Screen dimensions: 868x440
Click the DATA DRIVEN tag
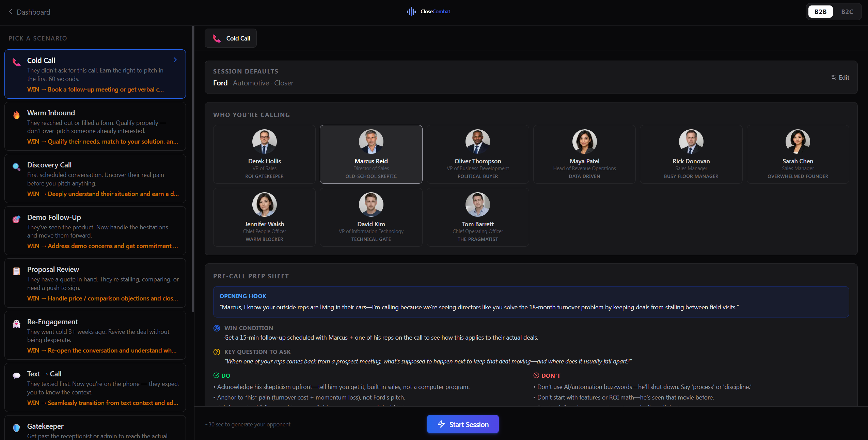(585, 176)
